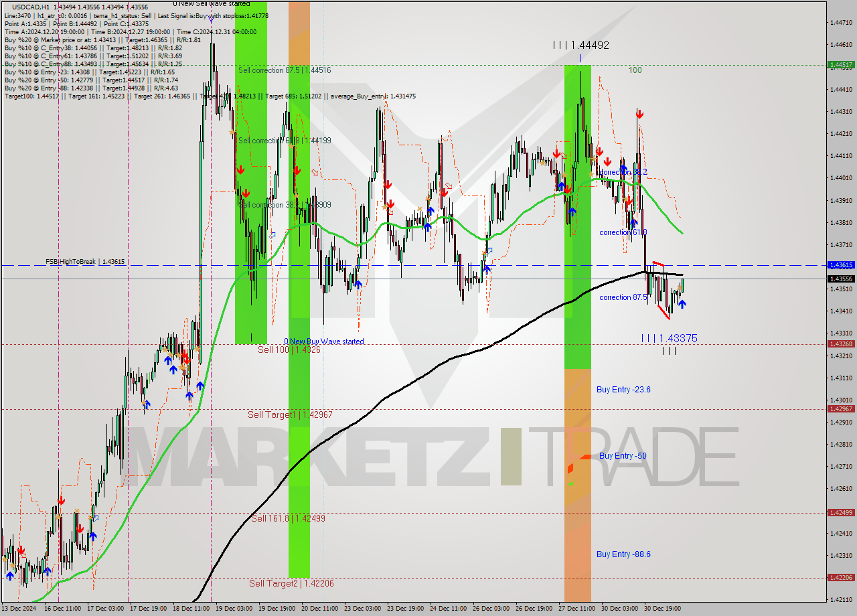The height and width of the screenshot is (616, 857).
Task: Click the 1.44710 price scale value
Action: pyautogui.click(x=840, y=22)
